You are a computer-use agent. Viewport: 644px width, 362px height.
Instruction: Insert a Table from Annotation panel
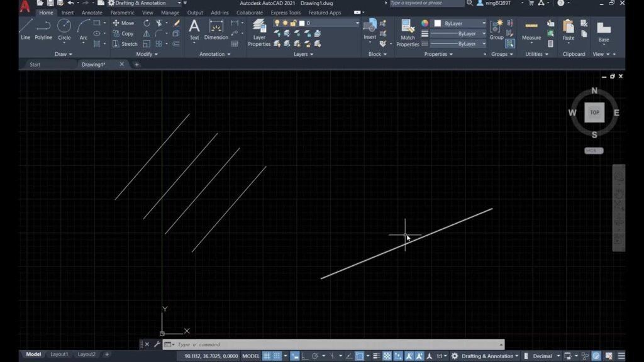click(x=235, y=43)
